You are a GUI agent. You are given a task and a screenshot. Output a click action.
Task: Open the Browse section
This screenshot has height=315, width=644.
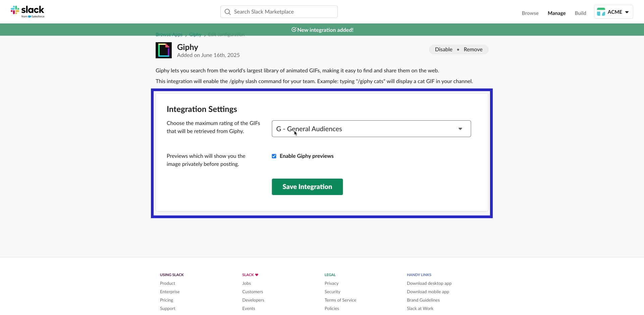pos(530,13)
